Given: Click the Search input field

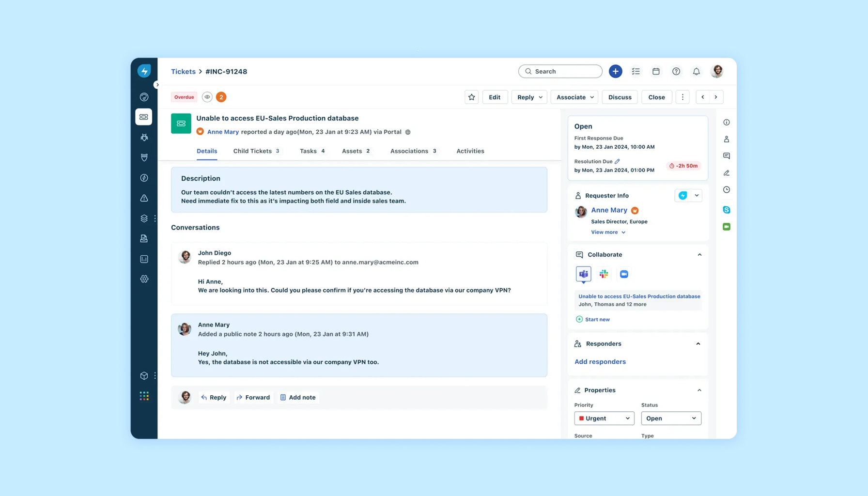Looking at the screenshot, I should [560, 71].
